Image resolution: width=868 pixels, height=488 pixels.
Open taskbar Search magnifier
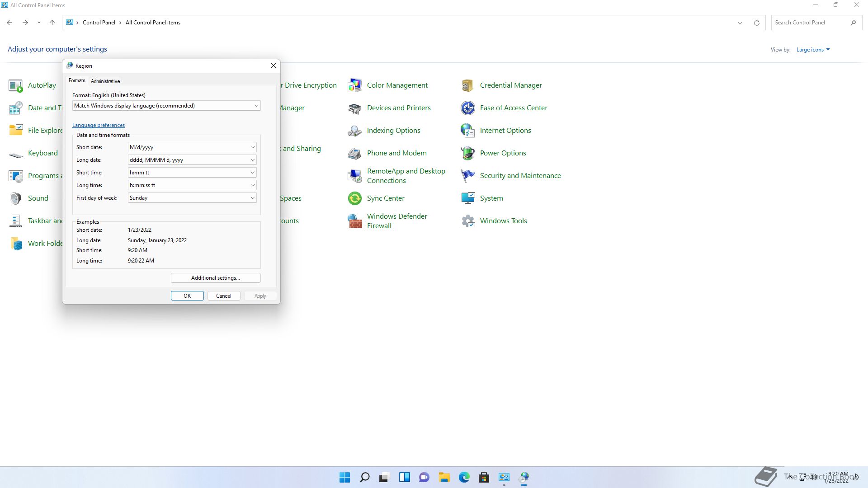(x=364, y=477)
